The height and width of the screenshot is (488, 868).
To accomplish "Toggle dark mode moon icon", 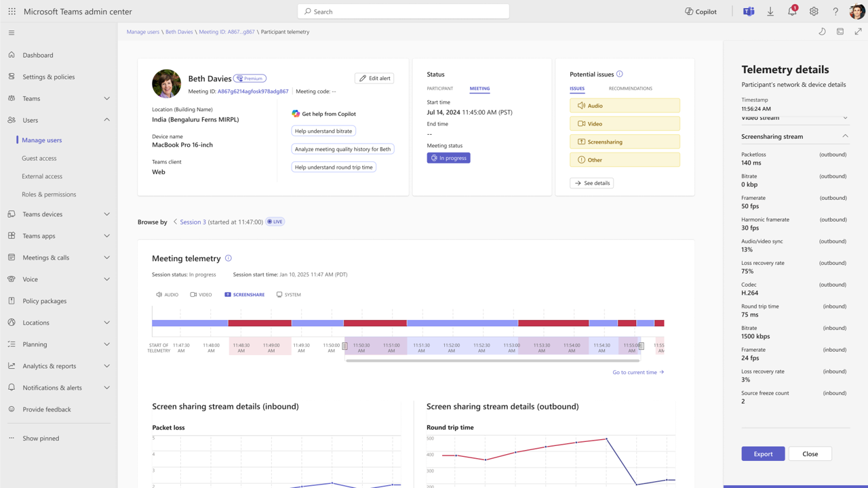I will 822,32.
